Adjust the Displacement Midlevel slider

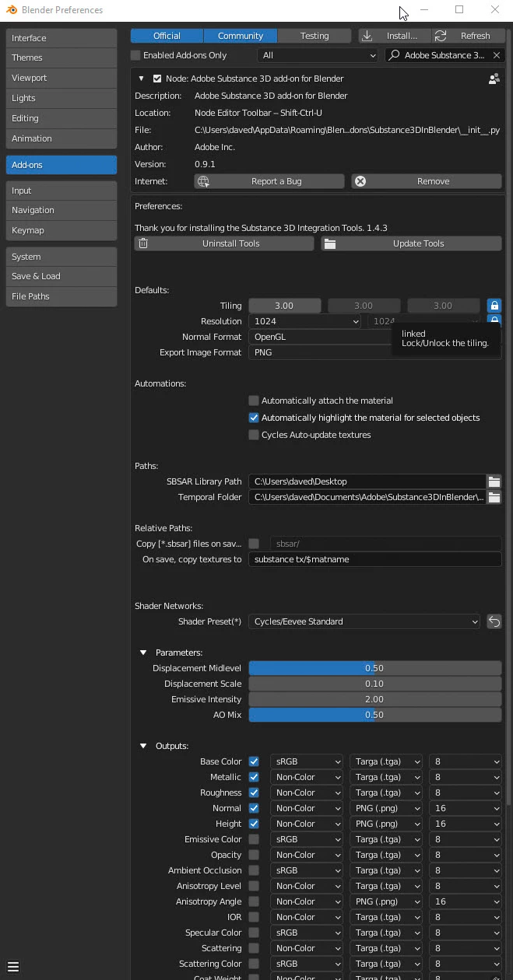[x=375, y=668]
